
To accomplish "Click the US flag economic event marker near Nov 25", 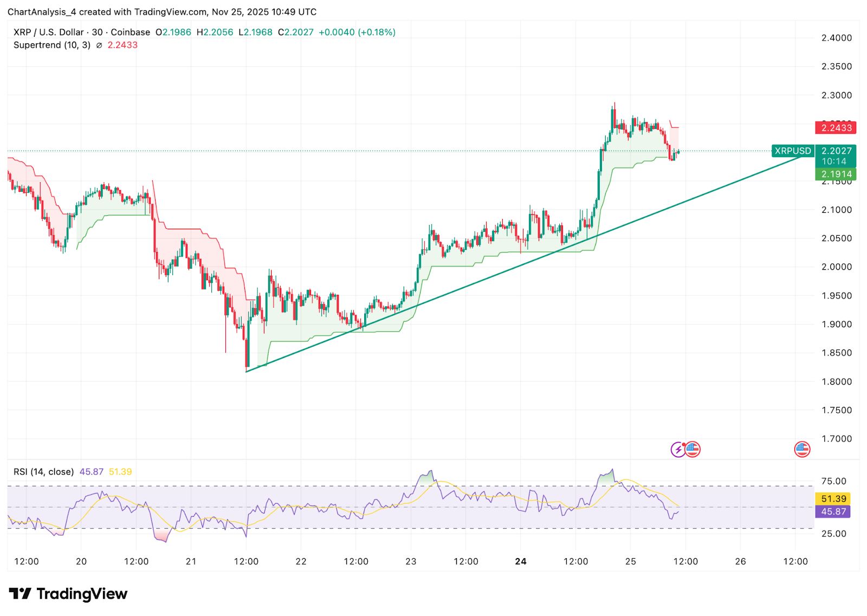I will [693, 449].
